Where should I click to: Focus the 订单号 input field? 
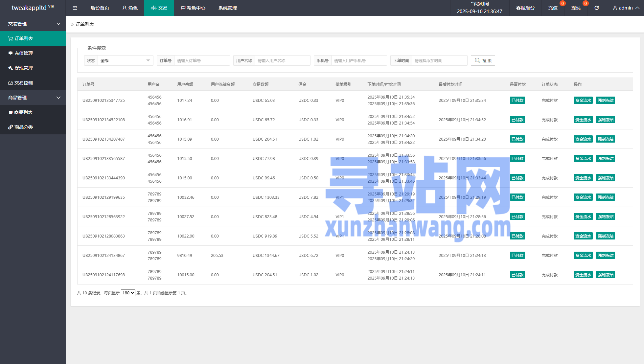201,60
